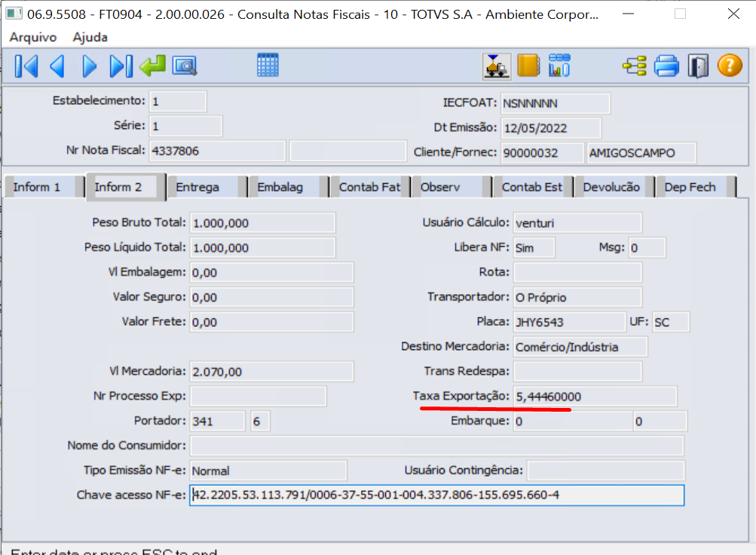Click the Estabelecimento field
756x555 pixels.
(x=178, y=101)
